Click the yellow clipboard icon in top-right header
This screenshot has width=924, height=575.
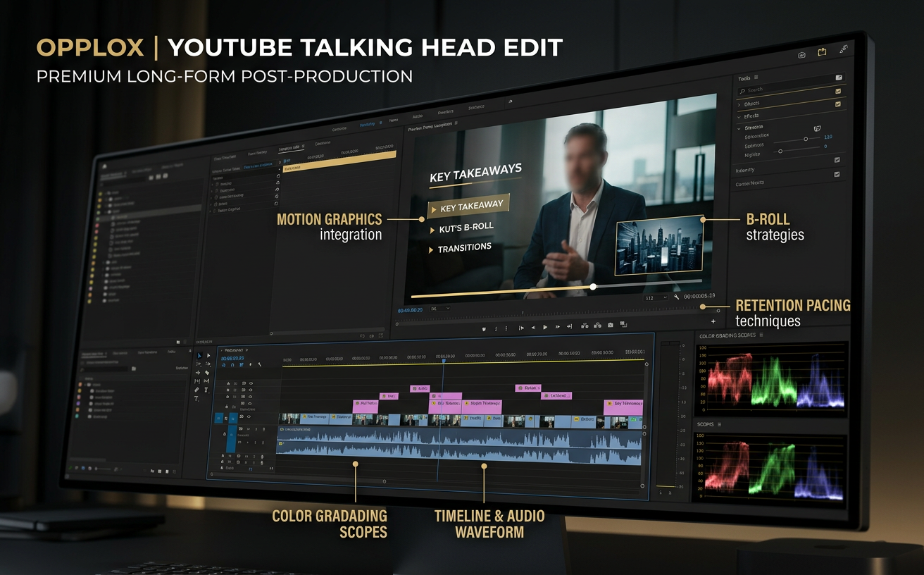pos(822,52)
